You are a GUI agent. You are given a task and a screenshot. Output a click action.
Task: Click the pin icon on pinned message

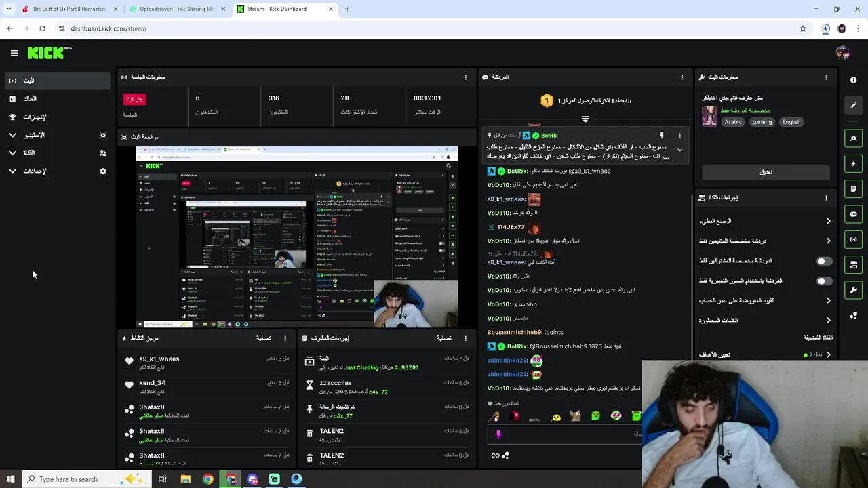[662, 136]
